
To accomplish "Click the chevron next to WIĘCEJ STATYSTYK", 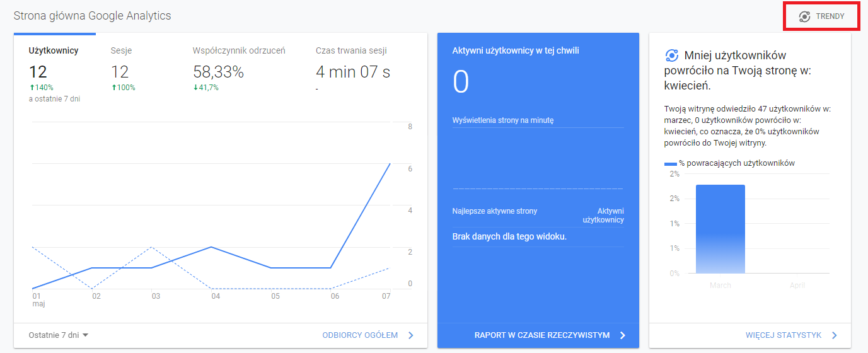I will point(834,335).
